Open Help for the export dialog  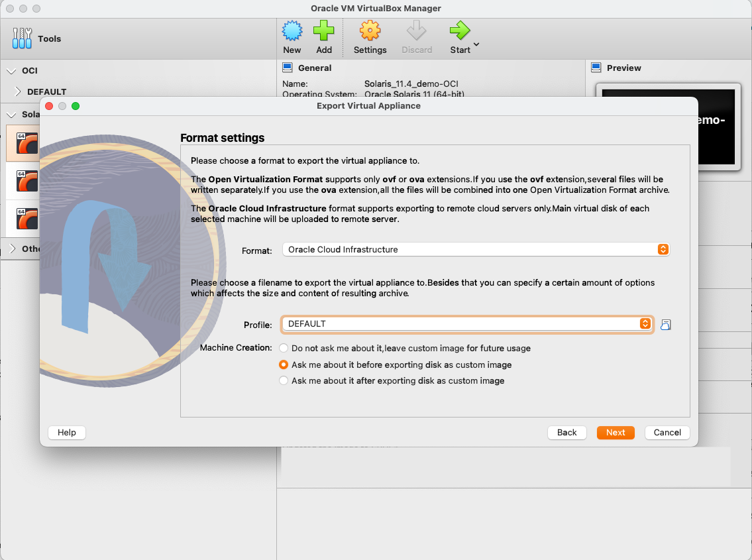66,432
